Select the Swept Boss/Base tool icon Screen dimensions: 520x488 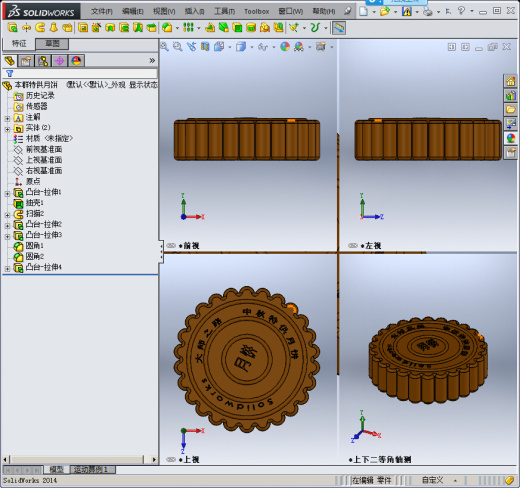click(40, 28)
